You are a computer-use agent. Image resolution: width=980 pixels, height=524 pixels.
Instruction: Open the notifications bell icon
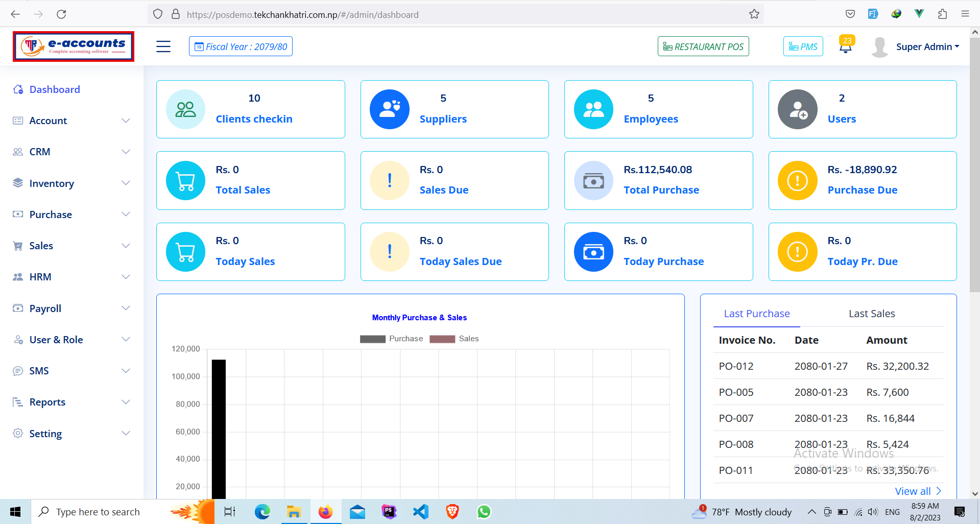(846, 47)
